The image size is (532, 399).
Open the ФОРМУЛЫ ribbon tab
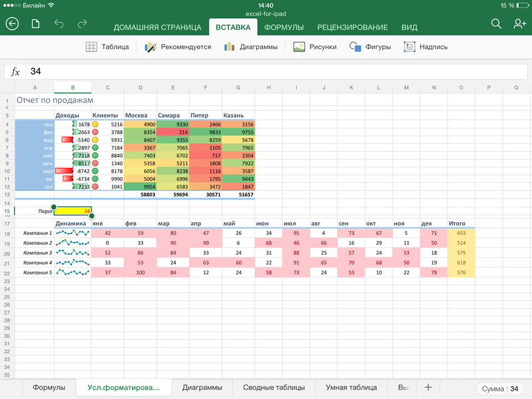284,28
